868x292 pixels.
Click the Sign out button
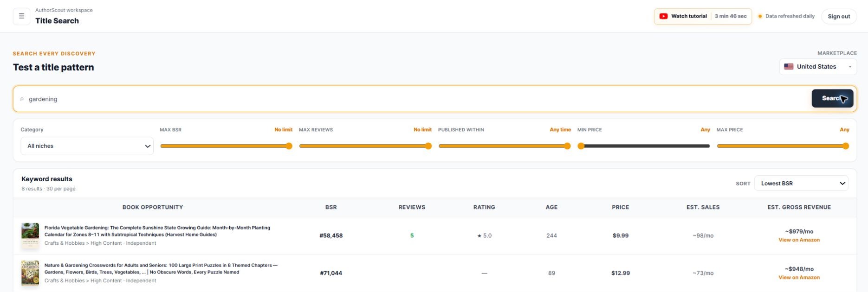[839, 16]
